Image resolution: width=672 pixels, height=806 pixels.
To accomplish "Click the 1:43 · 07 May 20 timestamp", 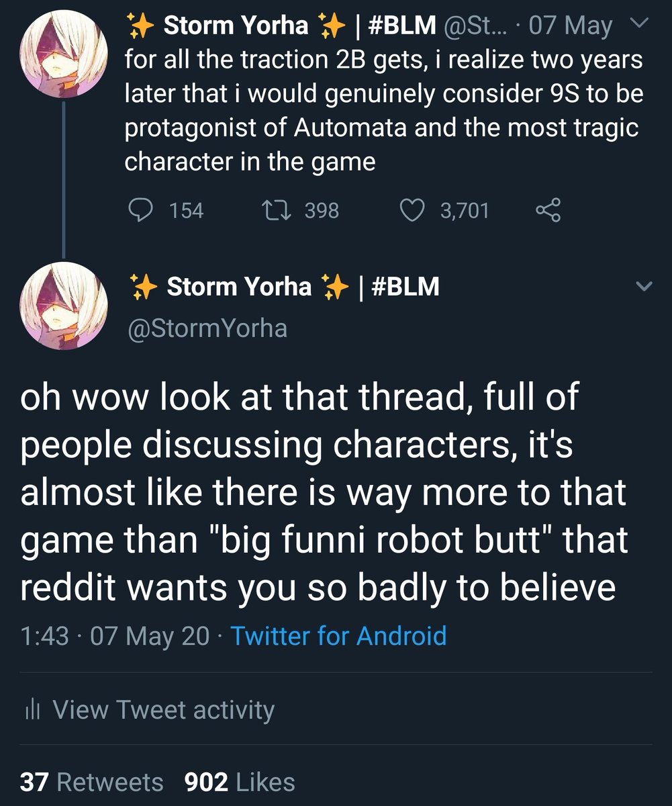I will [x=115, y=635].
